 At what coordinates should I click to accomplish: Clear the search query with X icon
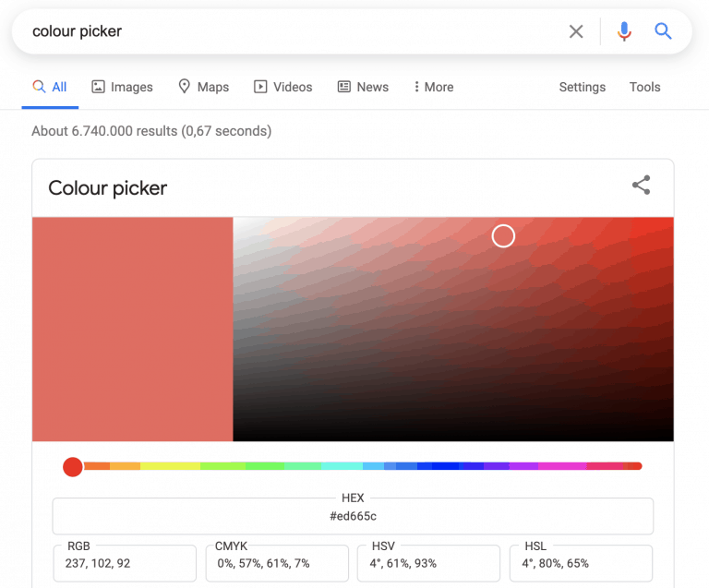[x=576, y=31]
